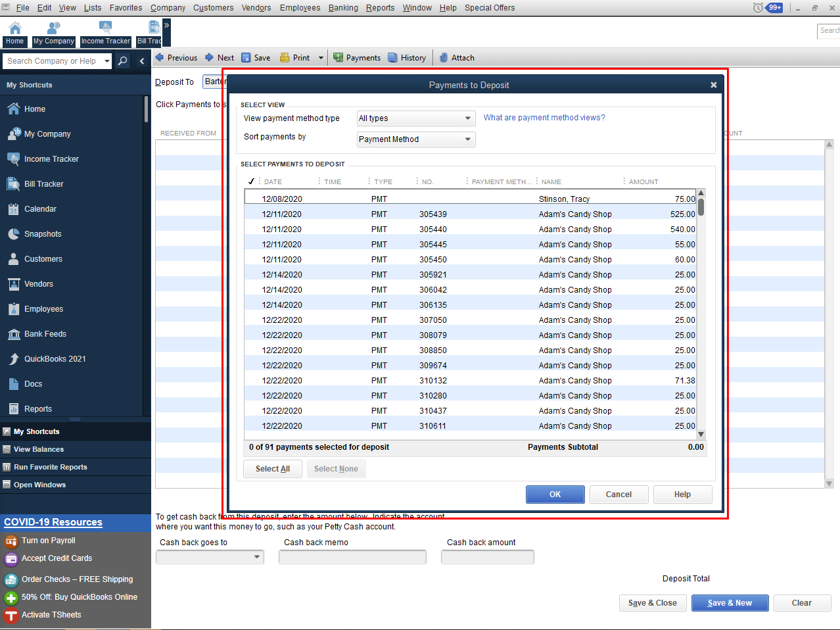The height and width of the screenshot is (630, 840).
Task: Switch to Run Favorite Reports tab
Action: pyautogui.click(x=76, y=467)
